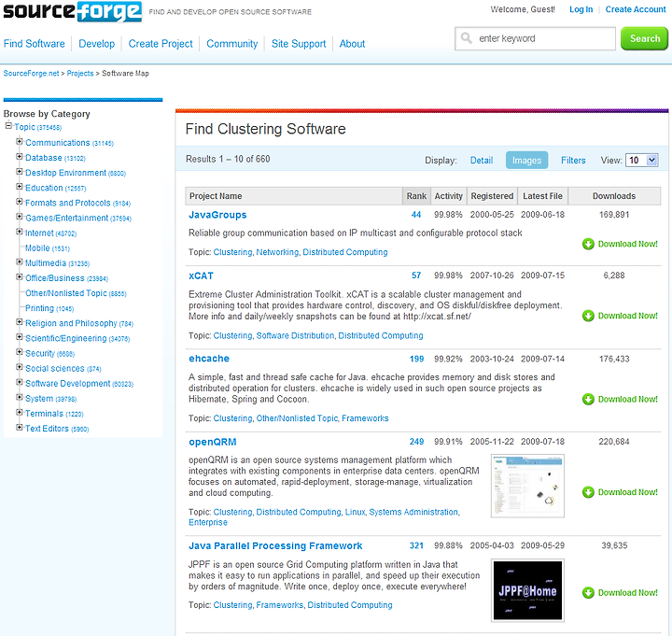This screenshot has height=636, width=672.
Task: Open the JavaGroups project link
Action: coord(217,215)
